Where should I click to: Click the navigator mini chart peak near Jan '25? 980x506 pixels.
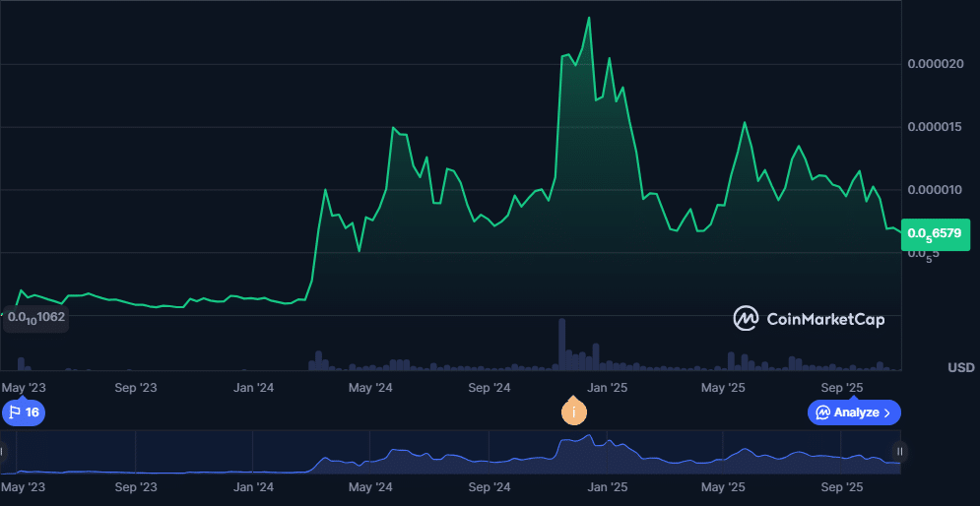pos(589,436)
